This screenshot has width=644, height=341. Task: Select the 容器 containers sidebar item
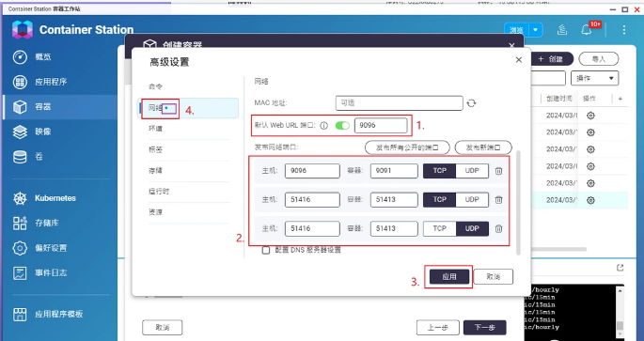(x=60, y=107)
